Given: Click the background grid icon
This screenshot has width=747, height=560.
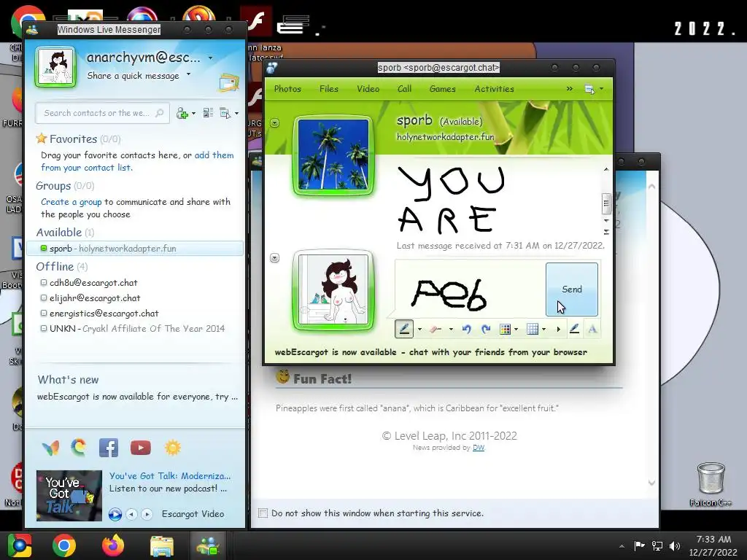Looking at the screenshot, I should click(x=533, y=329).
